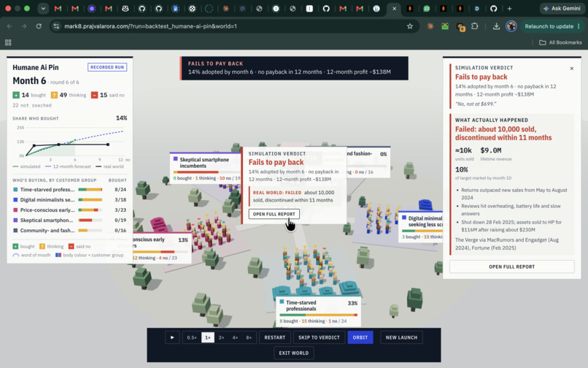
Task: Open the All Bookmarks folder
Action: click(560, 42)
